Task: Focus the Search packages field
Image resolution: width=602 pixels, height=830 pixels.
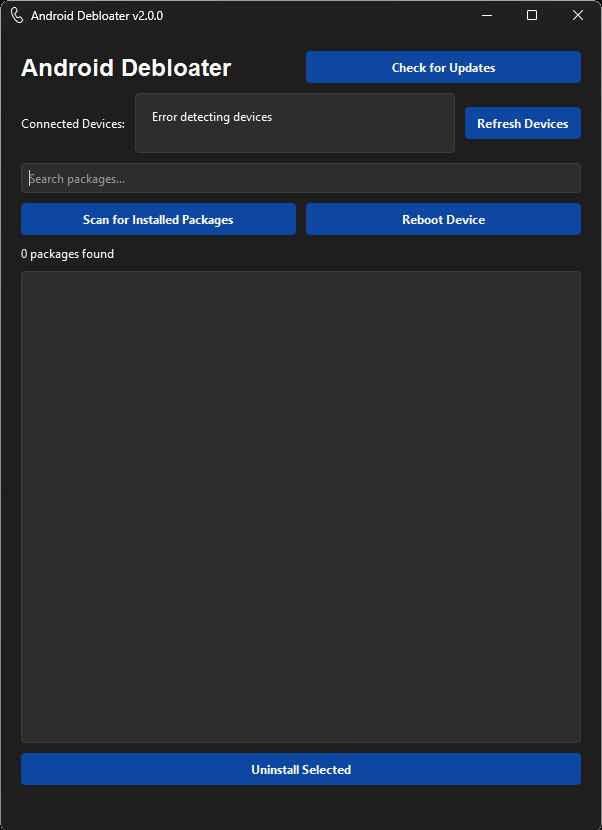Action: click(301, 178)
